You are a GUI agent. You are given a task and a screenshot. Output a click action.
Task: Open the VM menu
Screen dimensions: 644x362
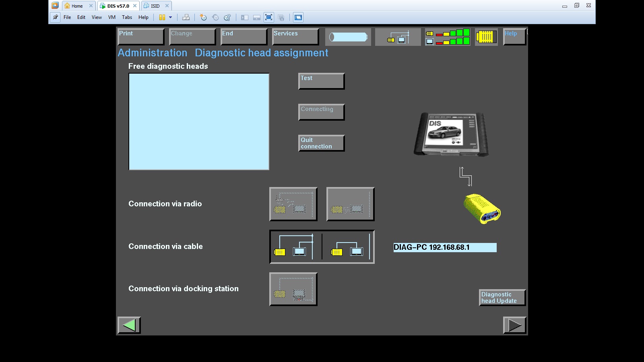point(111,17)
